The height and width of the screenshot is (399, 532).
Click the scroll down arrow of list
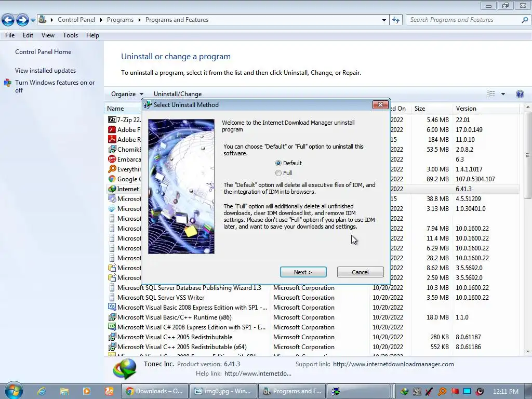pyautogui.click(x=528, y=352)
